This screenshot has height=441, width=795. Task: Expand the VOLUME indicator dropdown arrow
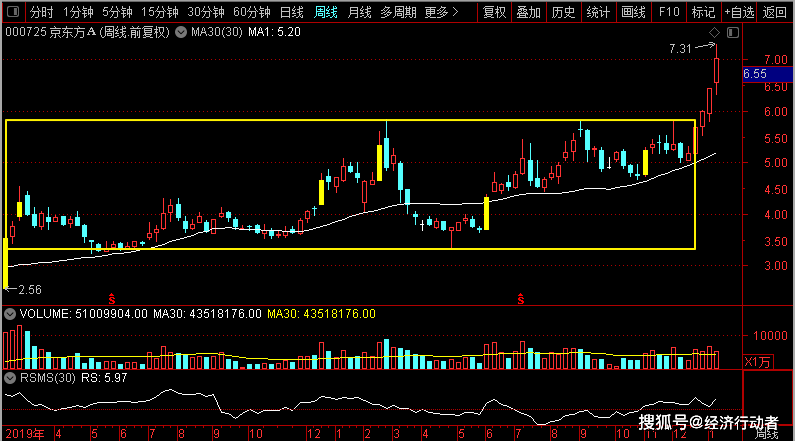tap(10, 314)
